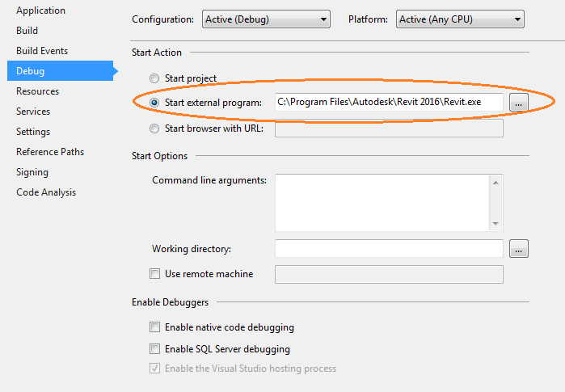Click the Working directory input field
565x392 pixels.
click(x=388, y=249)
